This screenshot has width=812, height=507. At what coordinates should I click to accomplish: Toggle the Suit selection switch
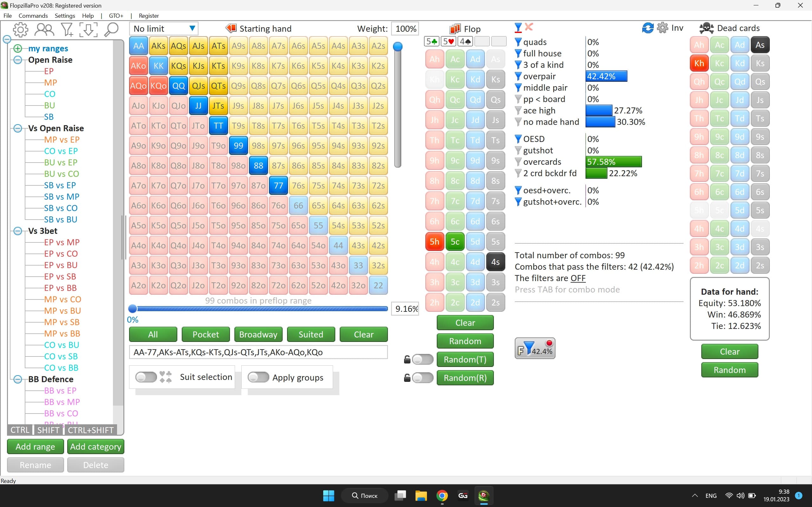coord(146,377)
